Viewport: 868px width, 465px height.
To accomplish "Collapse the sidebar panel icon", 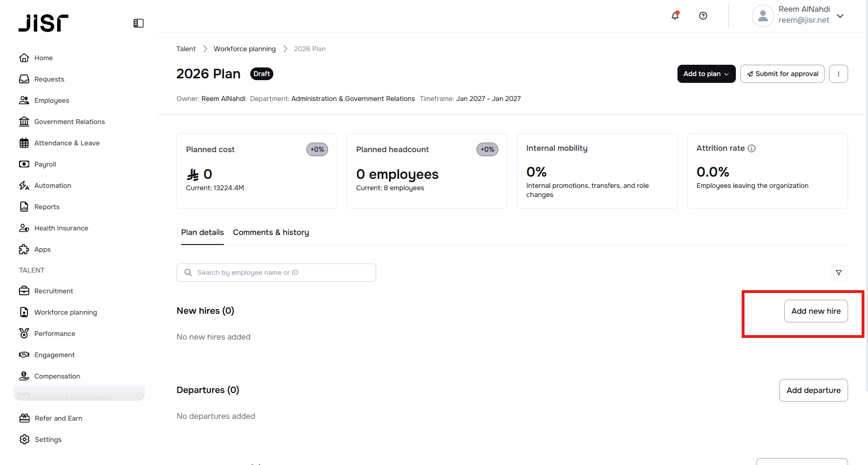I will (x=138, y=23).
